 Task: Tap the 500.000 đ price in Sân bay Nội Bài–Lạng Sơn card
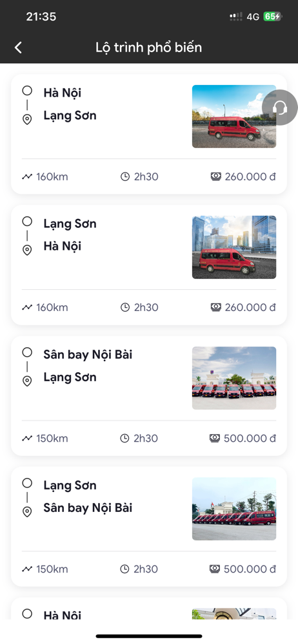click(250, 438)
